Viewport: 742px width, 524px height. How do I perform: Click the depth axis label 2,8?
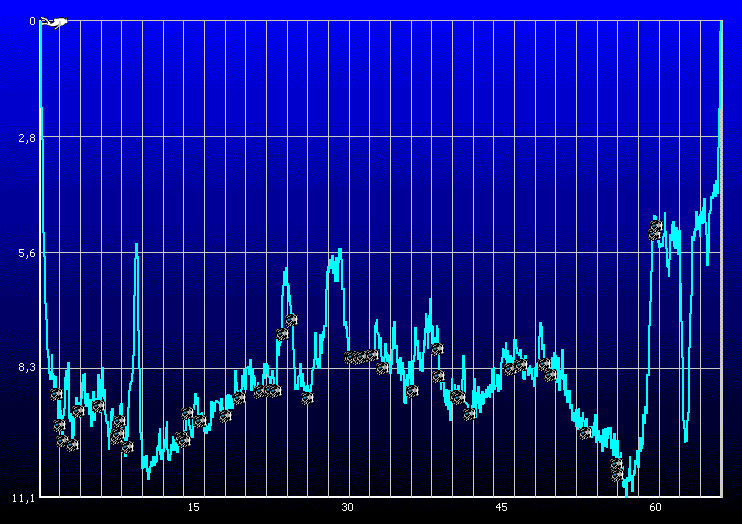pos(27,138)
